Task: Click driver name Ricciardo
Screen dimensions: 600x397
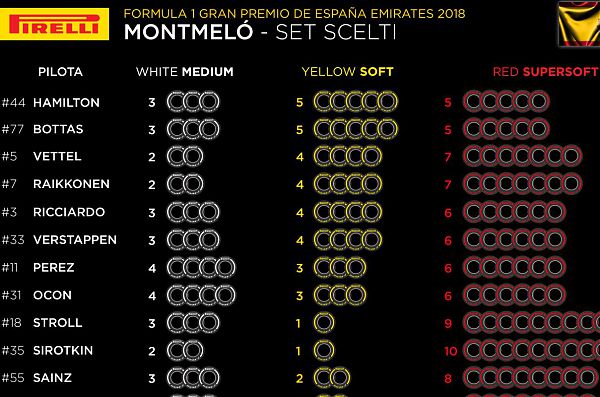Action: [x=69, y=212]
